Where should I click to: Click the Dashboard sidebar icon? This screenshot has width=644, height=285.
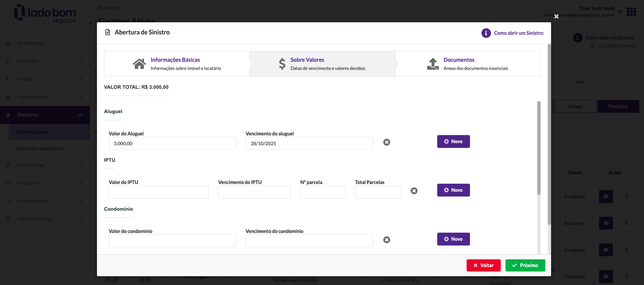tap(8, 43)
